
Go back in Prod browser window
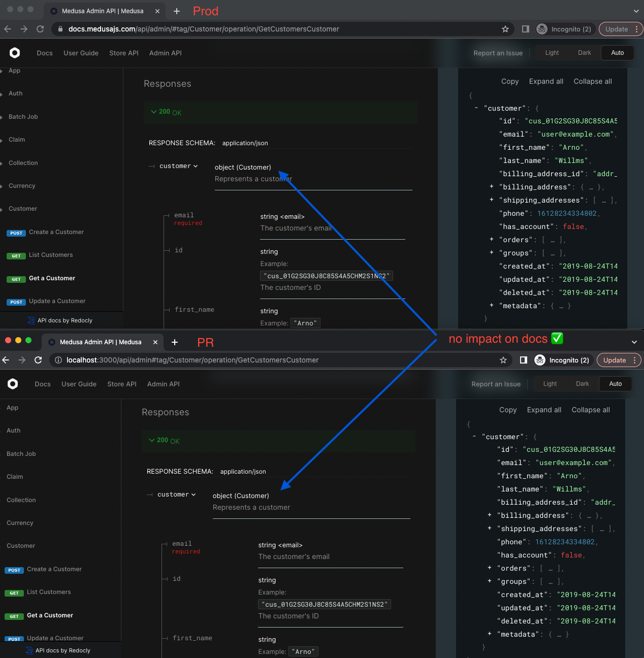8,29
